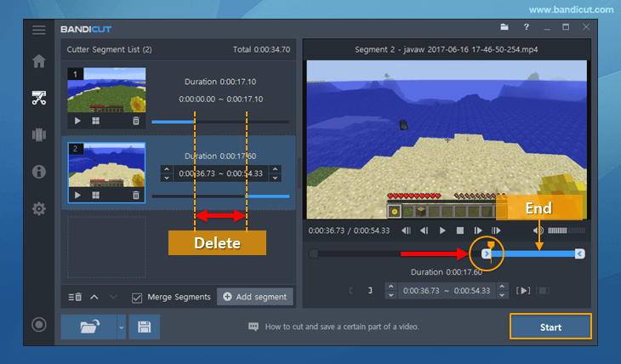The height and width of the screenshot is (364, 621).
Task: Move selected segment up
Action: point(94,297)
